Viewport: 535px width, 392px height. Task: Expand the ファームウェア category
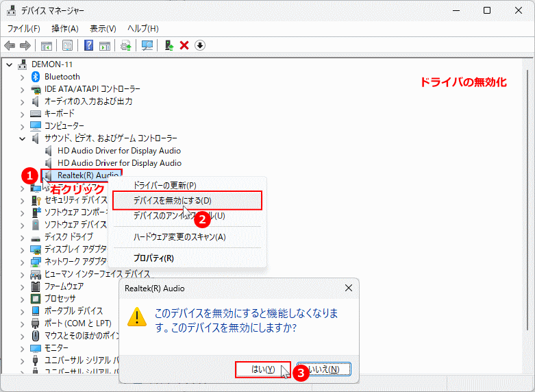tap(22, 287)
